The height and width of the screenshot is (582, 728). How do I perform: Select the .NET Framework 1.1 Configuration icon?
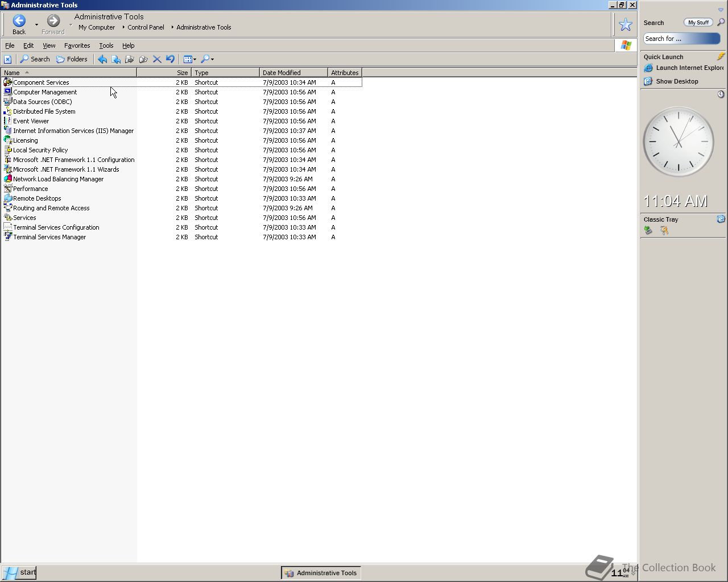click(x=7, y=160)
